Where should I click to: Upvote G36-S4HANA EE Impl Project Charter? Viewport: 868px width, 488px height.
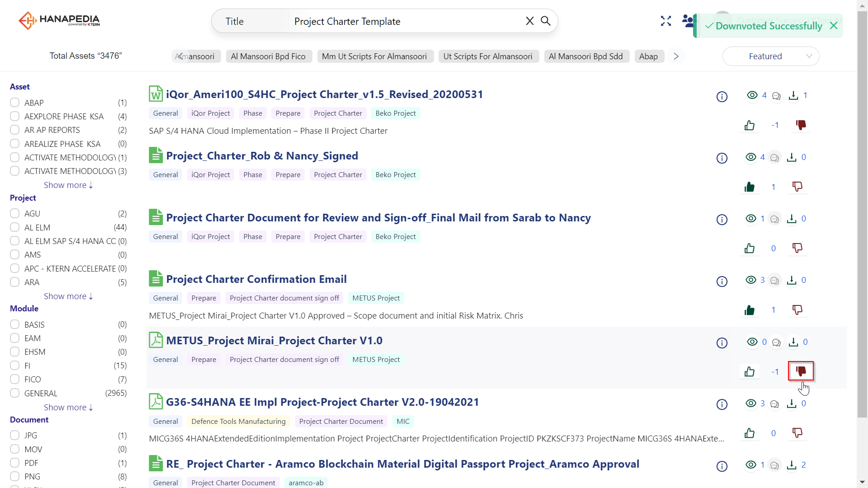tap(750, 433)
